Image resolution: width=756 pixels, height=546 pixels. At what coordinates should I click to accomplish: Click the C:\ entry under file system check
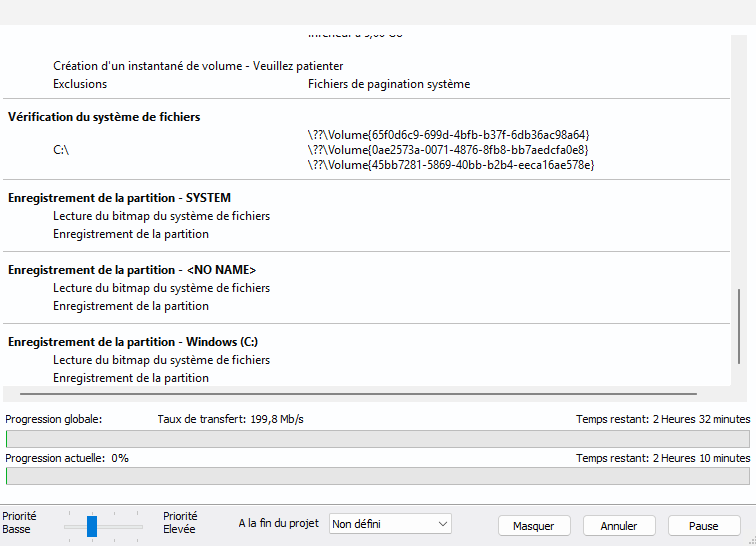pyautogui.click(x=61, y=150)
